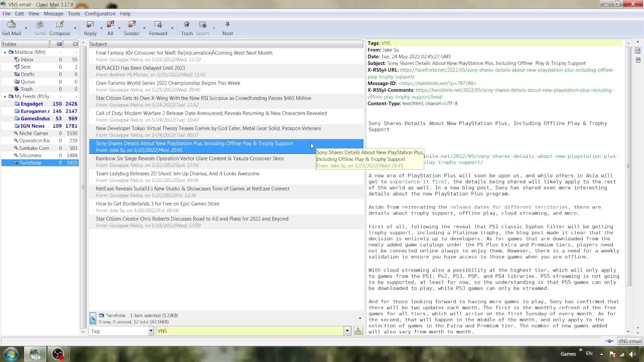Viewport: 644px width, 362px height.
Task: Click the second pinned taskbar application icon
Action: (35, 354)
